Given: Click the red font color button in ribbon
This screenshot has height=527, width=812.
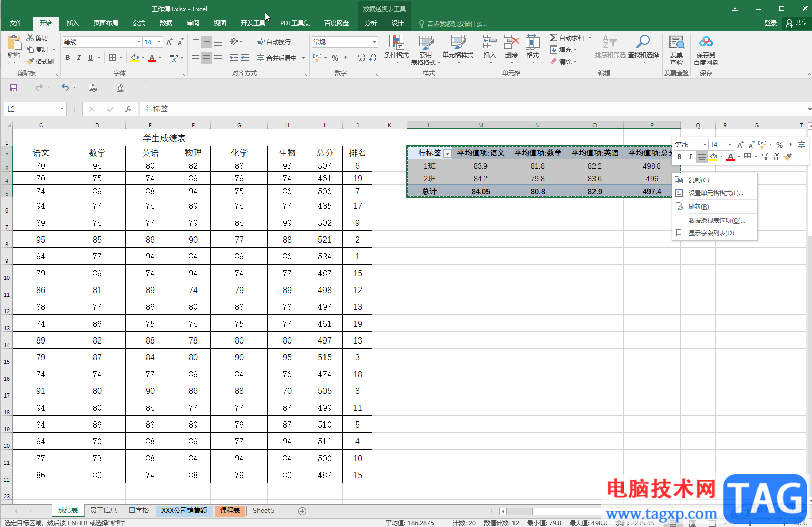Looking at the screenshot, I should (152, 58).
